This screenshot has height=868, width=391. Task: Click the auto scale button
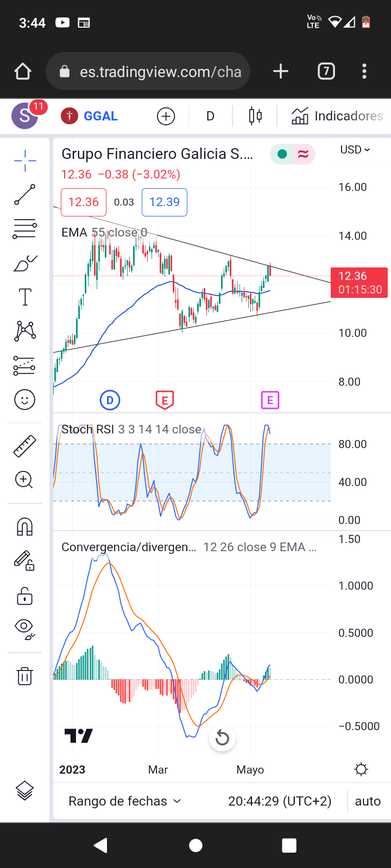(x=368, y=801)
